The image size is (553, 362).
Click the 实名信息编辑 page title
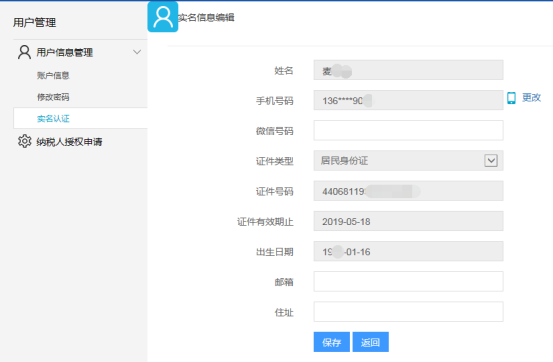pyautogui.click(x=206, y=17)
